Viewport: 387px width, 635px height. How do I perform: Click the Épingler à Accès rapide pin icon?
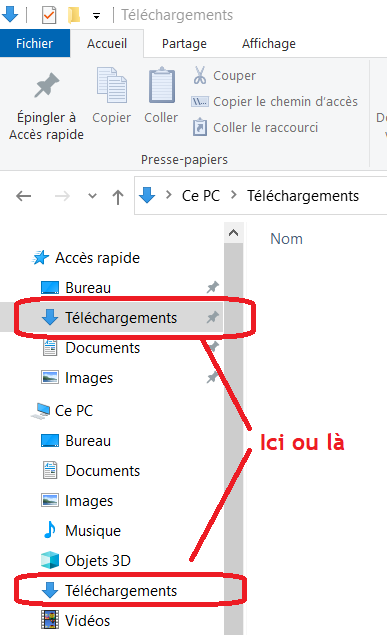point(47,85)
